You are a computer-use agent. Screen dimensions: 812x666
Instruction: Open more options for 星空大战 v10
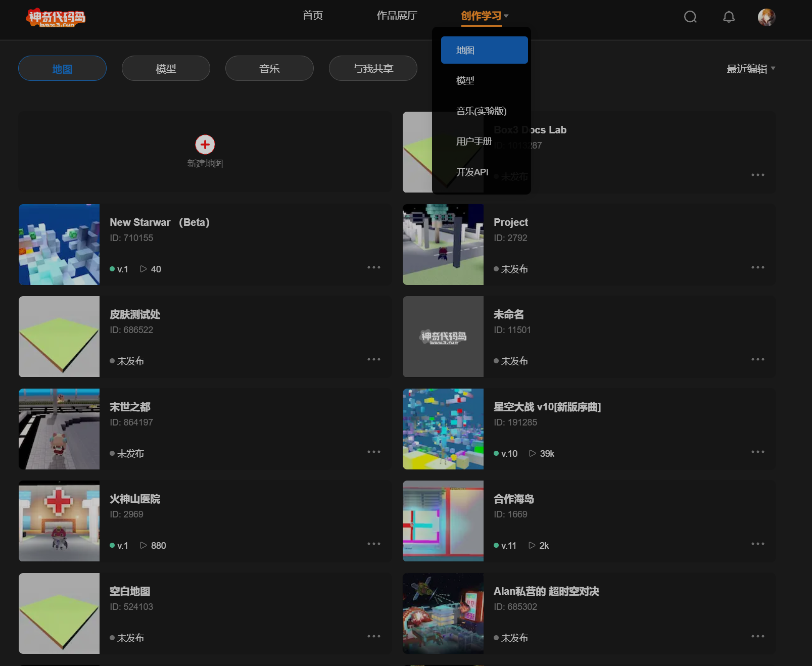pos(758,452)
